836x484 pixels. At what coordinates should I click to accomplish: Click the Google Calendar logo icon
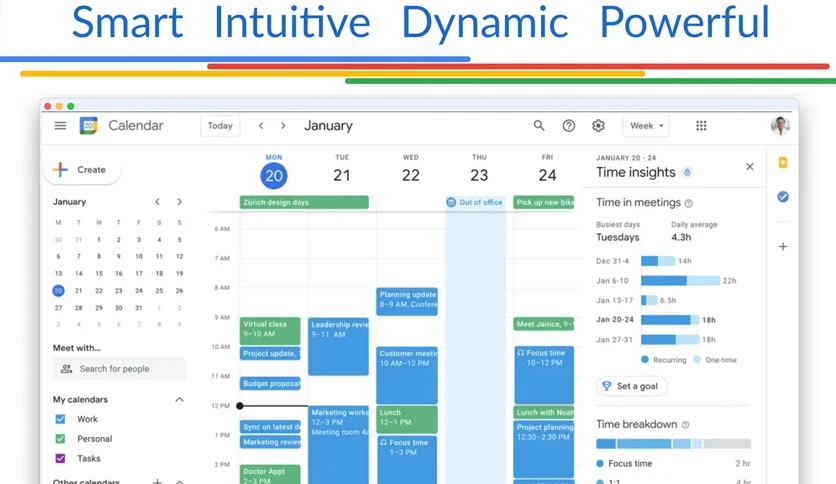89,126
